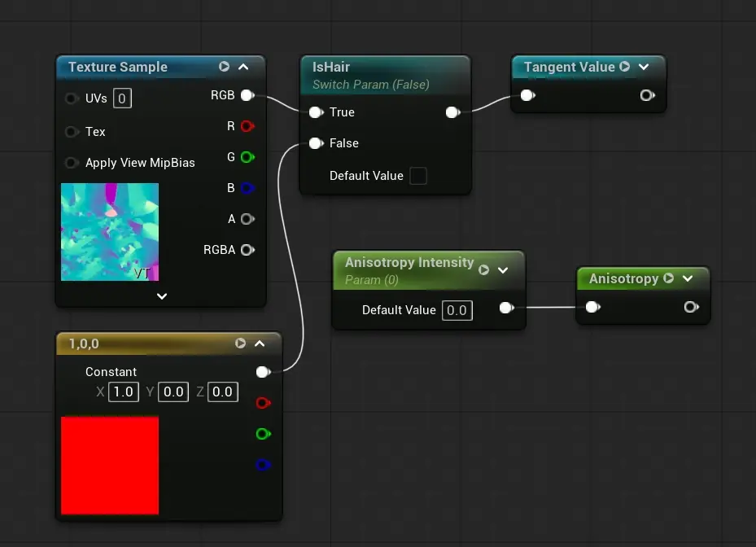Image resolution: width=756 pixels, height=547 pixels.
Task: Select the 1,0,0 node title
Action: click(x=84, y=344)
